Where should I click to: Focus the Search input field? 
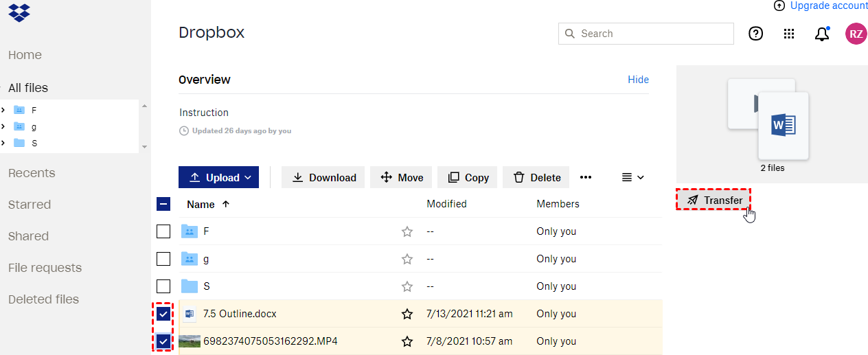click(652, 34)
